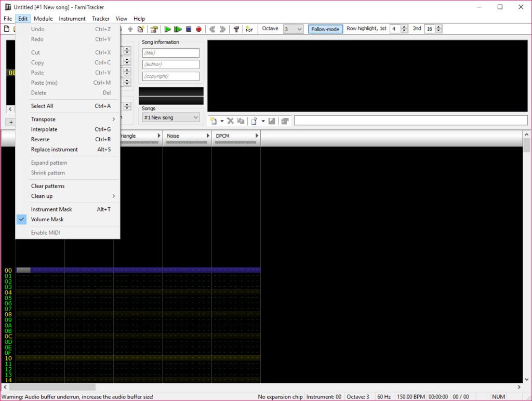Open the Help menu
532x401 pixels.
139,19
